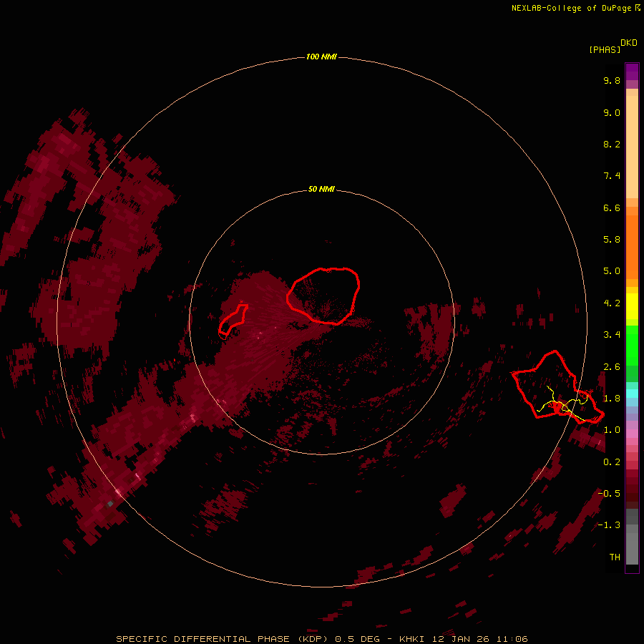Click the KHKI station identifier in the footer
644x644 pixels.
point(412,639)
